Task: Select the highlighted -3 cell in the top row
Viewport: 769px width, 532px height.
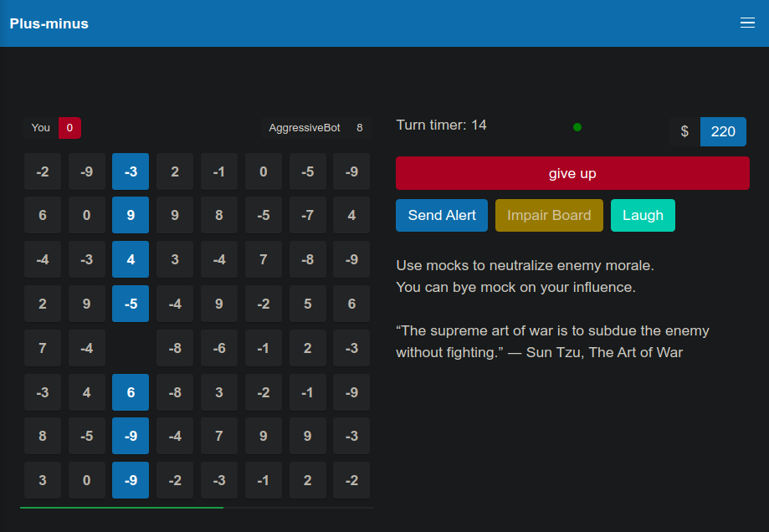Action: click(x=131, y=171)
